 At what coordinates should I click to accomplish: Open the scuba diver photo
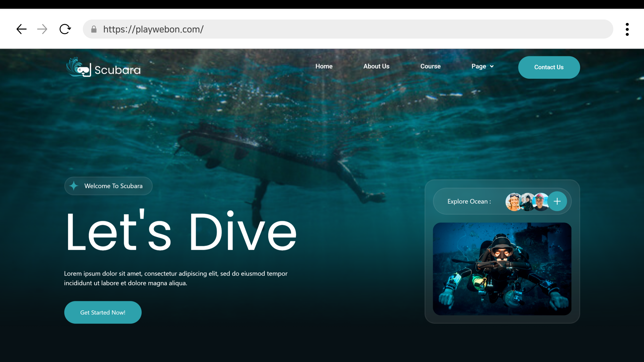click(x=502, y=269)
